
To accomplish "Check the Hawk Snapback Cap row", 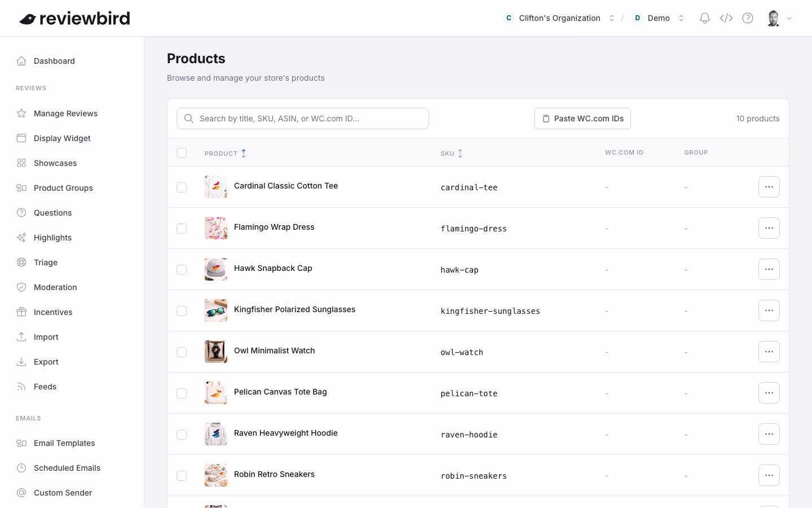I will pyautogui.click(x=182, y=270).
